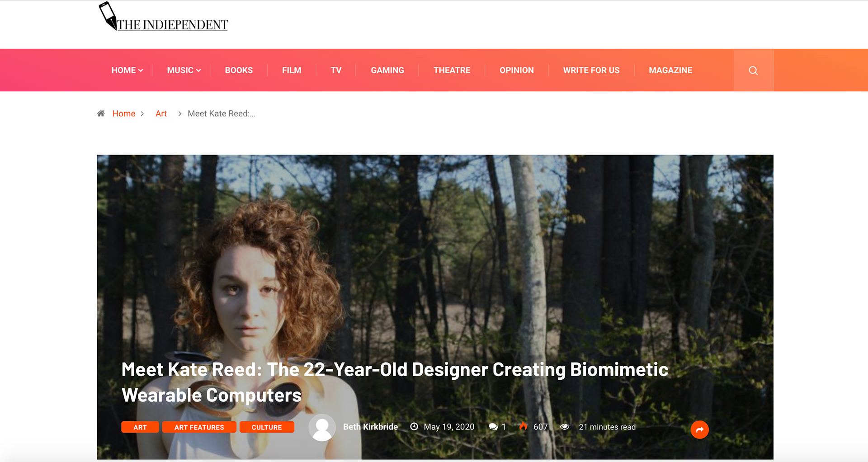Click the comments speech bubble icon
The width and height of the screenshot is (868, 462).
(493, 427)
